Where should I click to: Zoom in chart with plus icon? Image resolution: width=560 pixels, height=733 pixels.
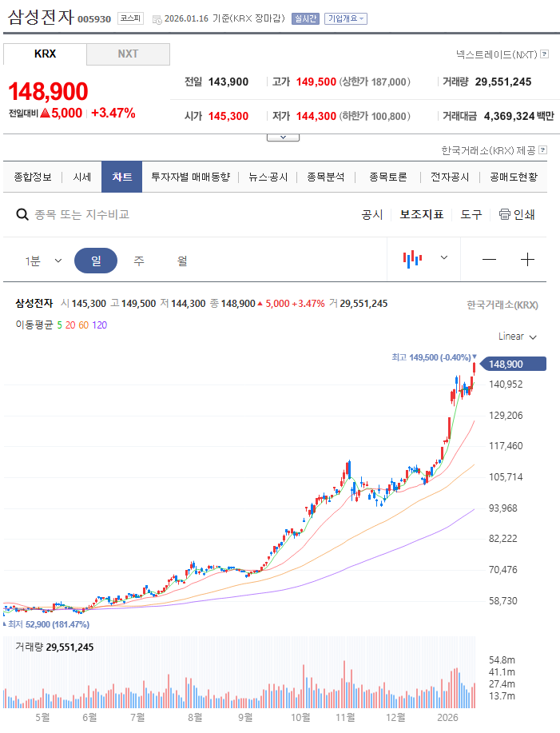[x=527, y=260]
